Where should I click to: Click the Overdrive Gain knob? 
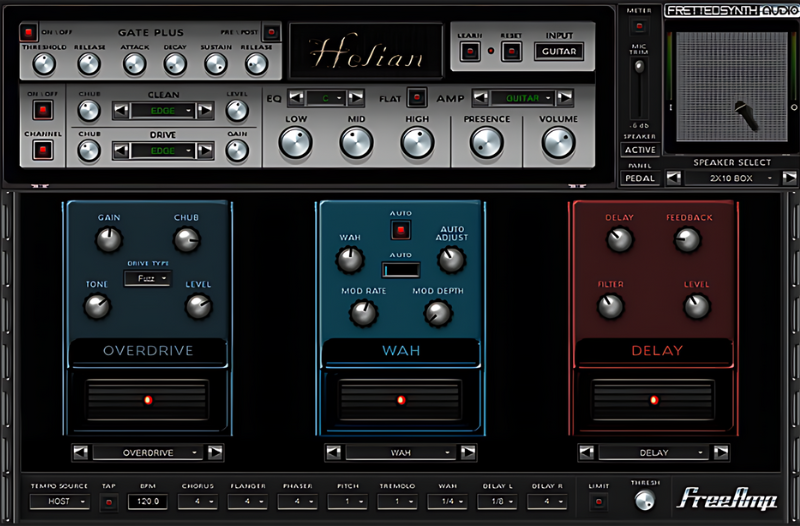109,240
